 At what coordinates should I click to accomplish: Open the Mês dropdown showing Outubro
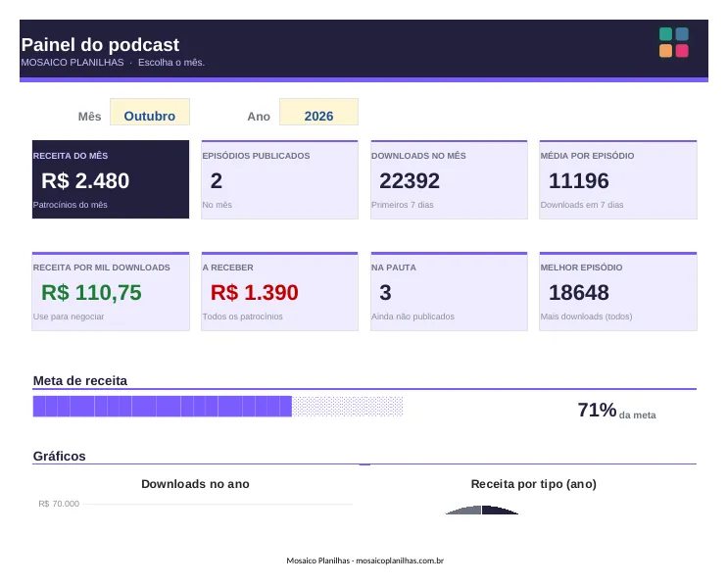click(150, 112)
